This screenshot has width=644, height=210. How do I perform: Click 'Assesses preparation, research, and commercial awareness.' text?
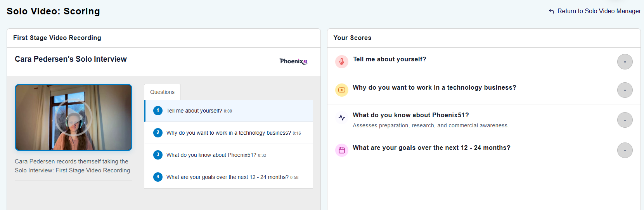(431, 125)
